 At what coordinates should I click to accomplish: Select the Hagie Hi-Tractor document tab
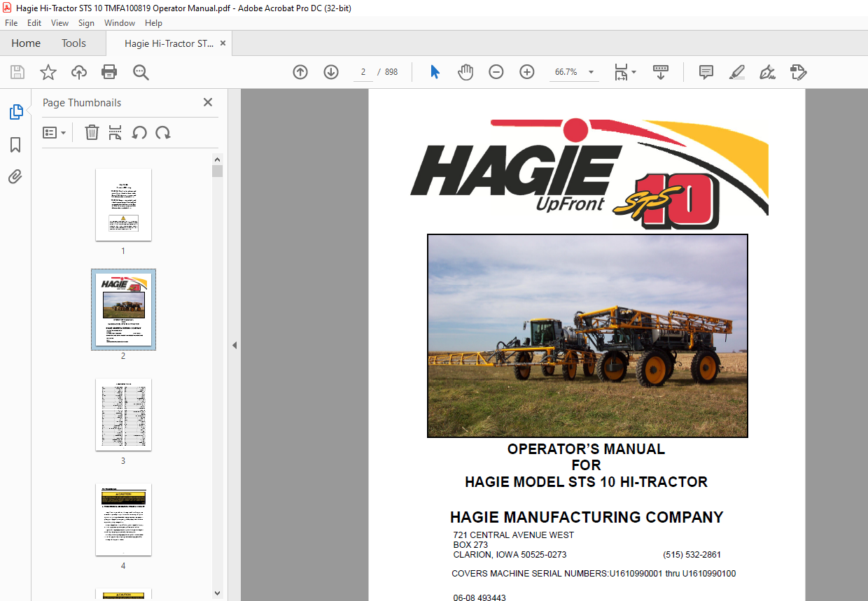click(169, 43)
